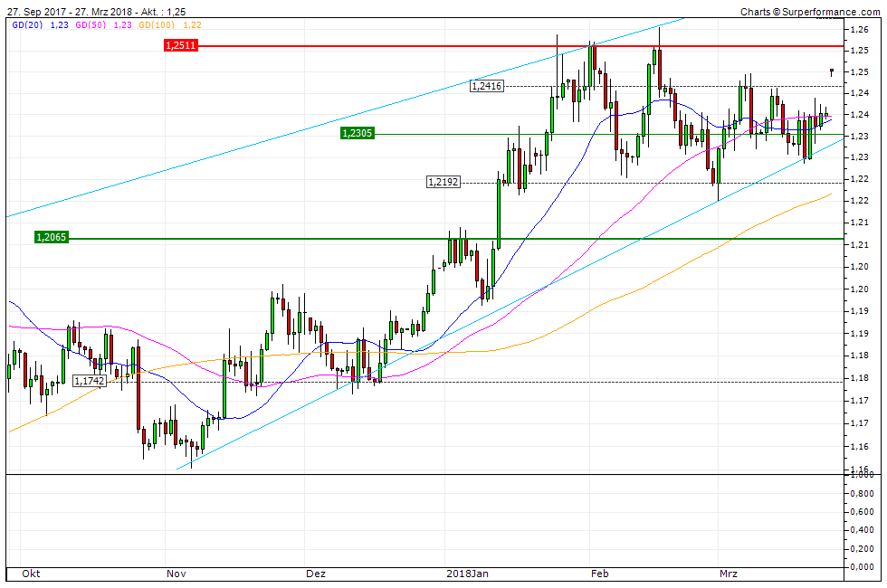Click the arrow marker above the last candle

831,71
